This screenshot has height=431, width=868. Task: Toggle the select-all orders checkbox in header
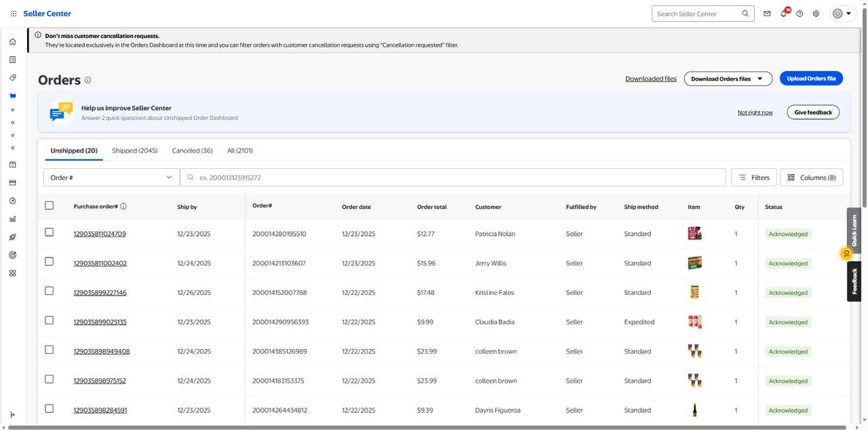(x=49, y=205)
